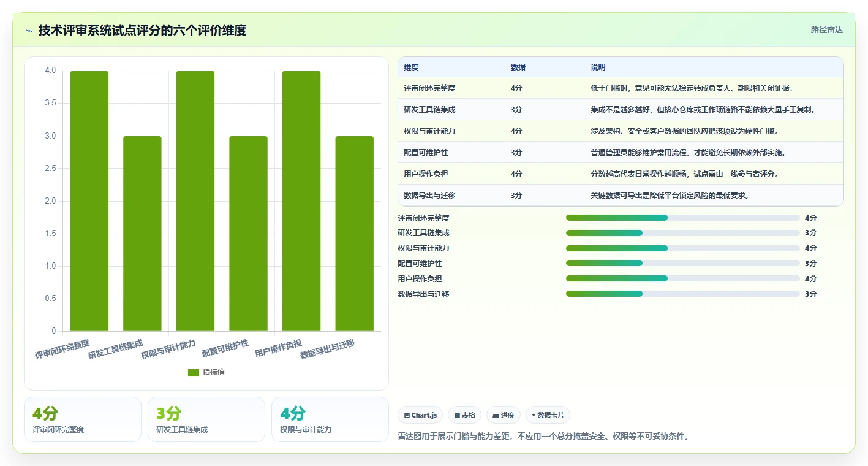Select the 进度 tag chip
868x466 pixels.
[x=504, y=415]
